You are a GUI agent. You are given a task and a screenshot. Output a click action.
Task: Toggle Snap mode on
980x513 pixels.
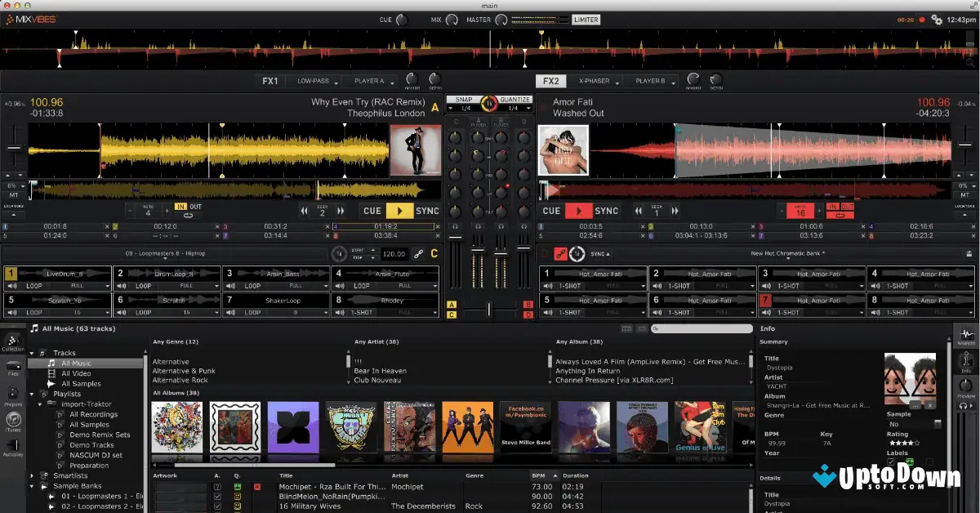(465, 98)
